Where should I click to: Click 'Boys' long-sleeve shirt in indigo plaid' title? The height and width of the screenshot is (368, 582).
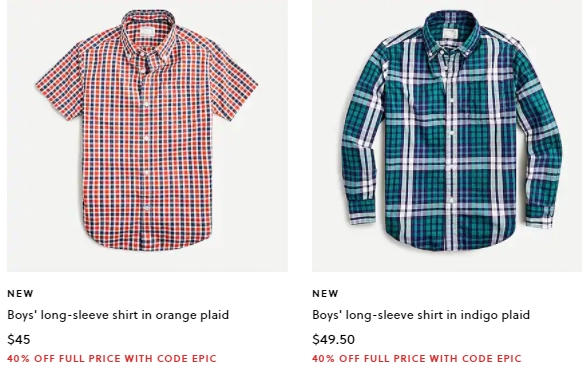point(421,315)
